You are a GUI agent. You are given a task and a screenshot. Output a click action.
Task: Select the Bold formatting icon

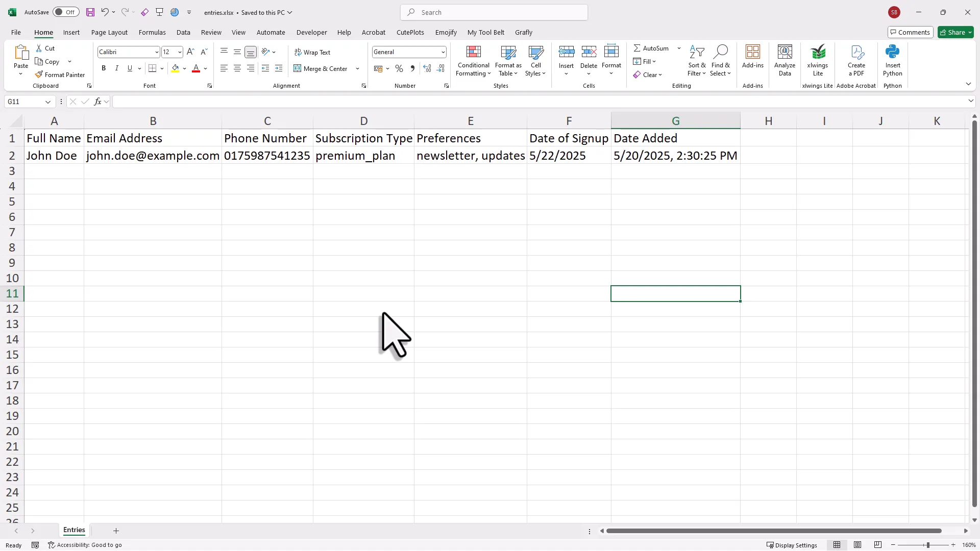pos(104,68)
